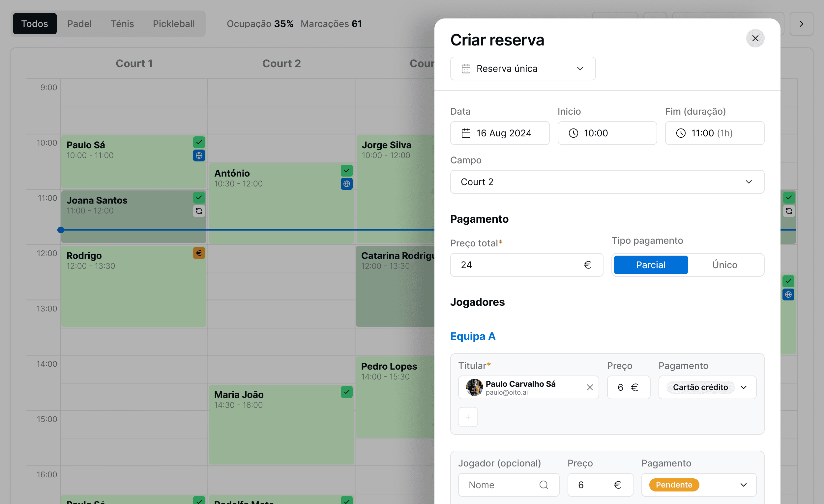Close the Criar reserva dialog
This screenshot has height=504, width=824.
(x=755, y=39)
